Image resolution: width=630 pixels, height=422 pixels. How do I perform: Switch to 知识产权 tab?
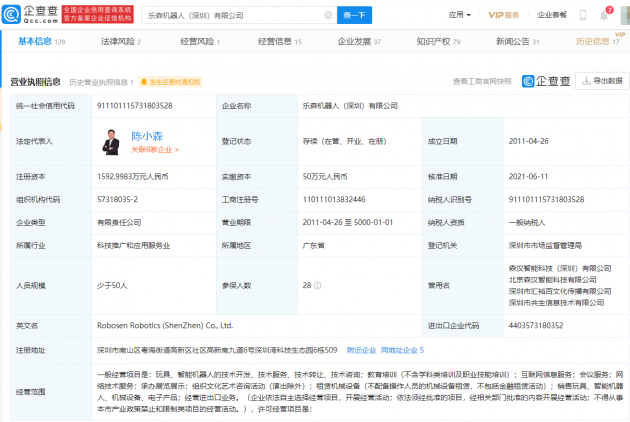tap(438, 41)
